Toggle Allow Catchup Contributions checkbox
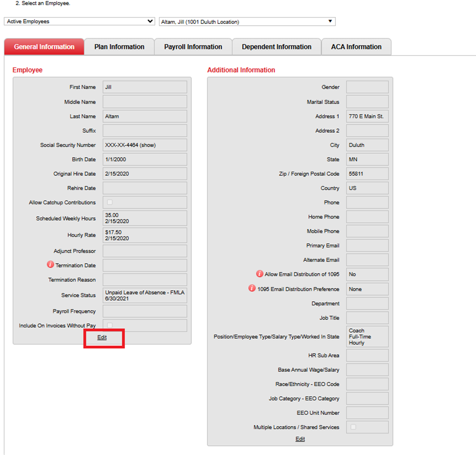 [110, 202]
